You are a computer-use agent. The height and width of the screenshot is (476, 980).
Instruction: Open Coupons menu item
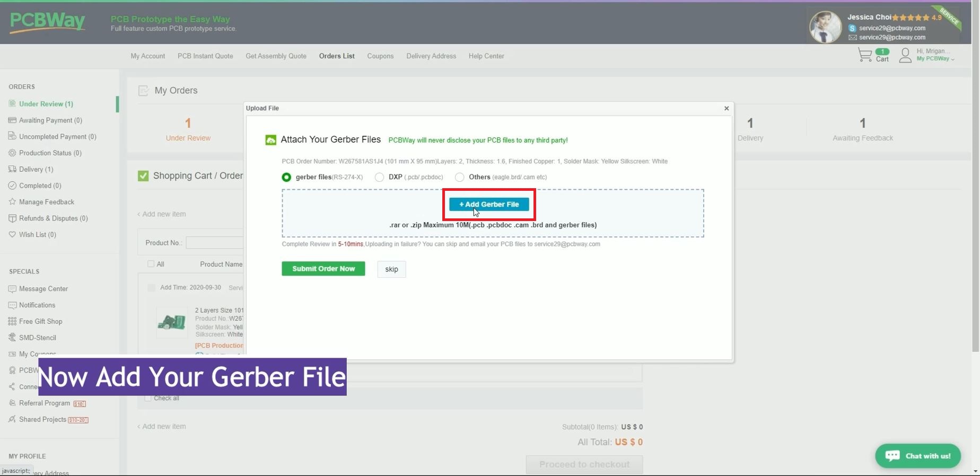pos(380,56)
